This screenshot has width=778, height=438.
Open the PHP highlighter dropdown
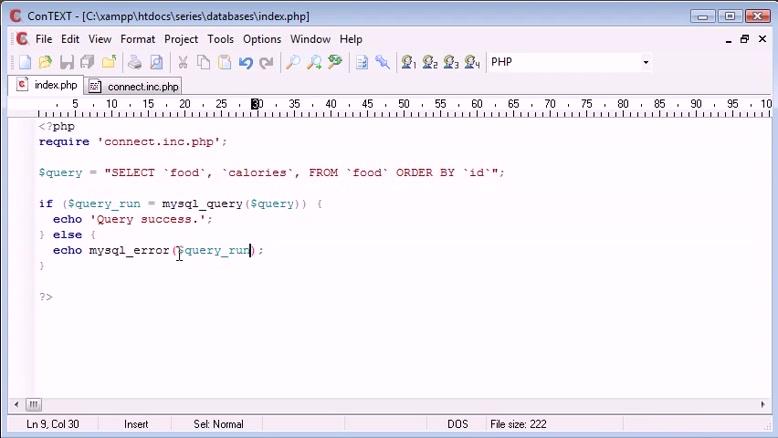(646, 62)
